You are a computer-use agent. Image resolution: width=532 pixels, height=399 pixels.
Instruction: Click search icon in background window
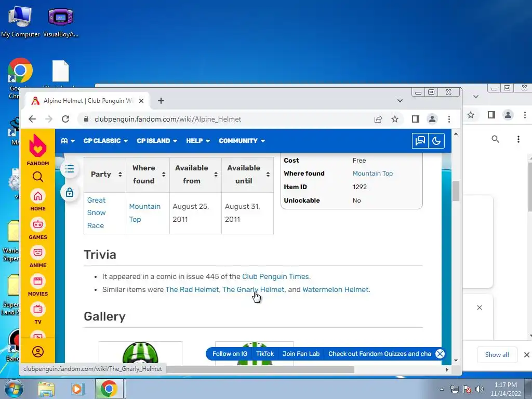(495, 139)
